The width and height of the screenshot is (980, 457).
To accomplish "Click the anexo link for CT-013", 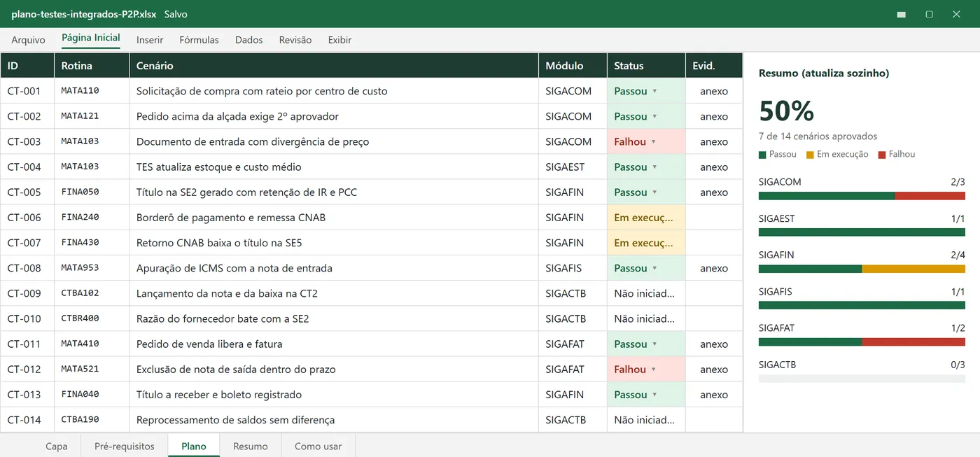I will point(714,394).
